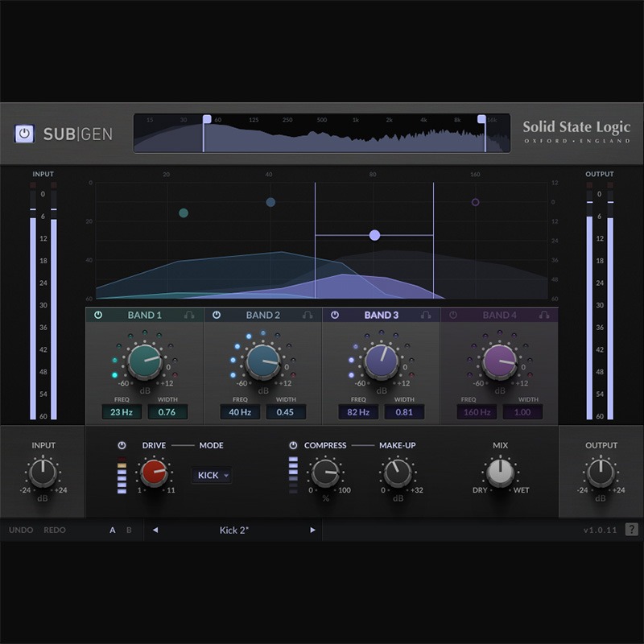Go to previous preset arrow

coord(155,530)
